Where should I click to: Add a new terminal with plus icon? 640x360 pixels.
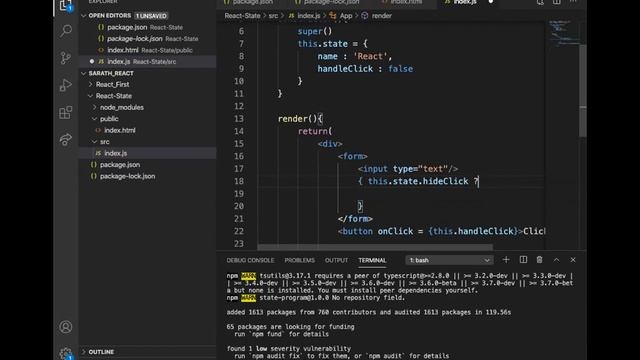(x=506, y=260)
